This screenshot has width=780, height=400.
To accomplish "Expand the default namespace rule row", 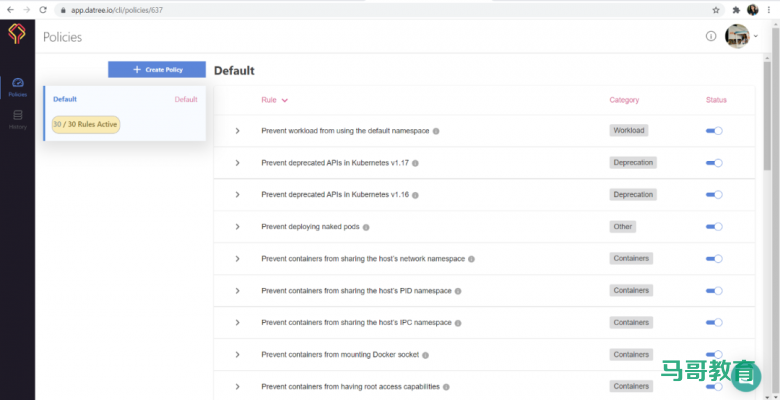I will pos(237,131).
